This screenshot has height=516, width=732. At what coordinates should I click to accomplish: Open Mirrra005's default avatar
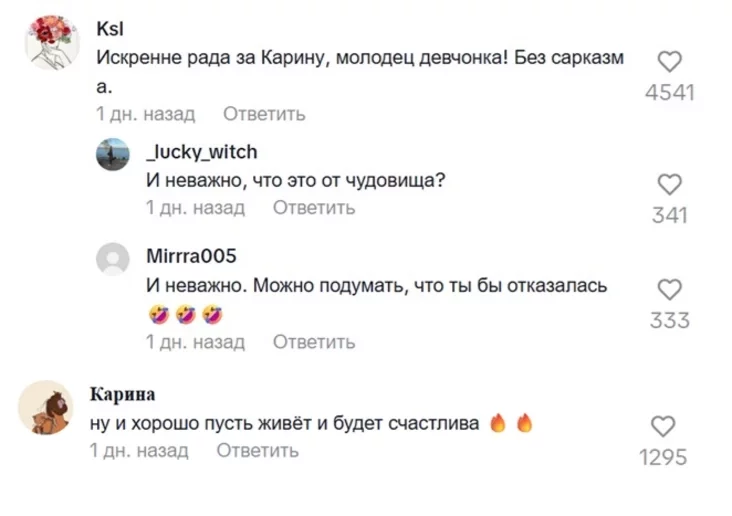pyautogui.click(x=111, y=258)
